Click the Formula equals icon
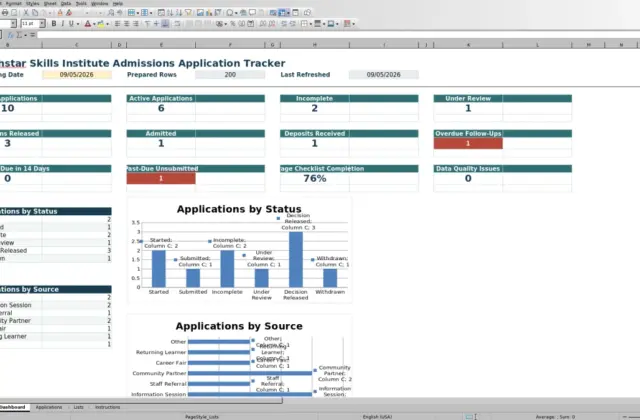This screenshot has height=420, width=640. 32,35
